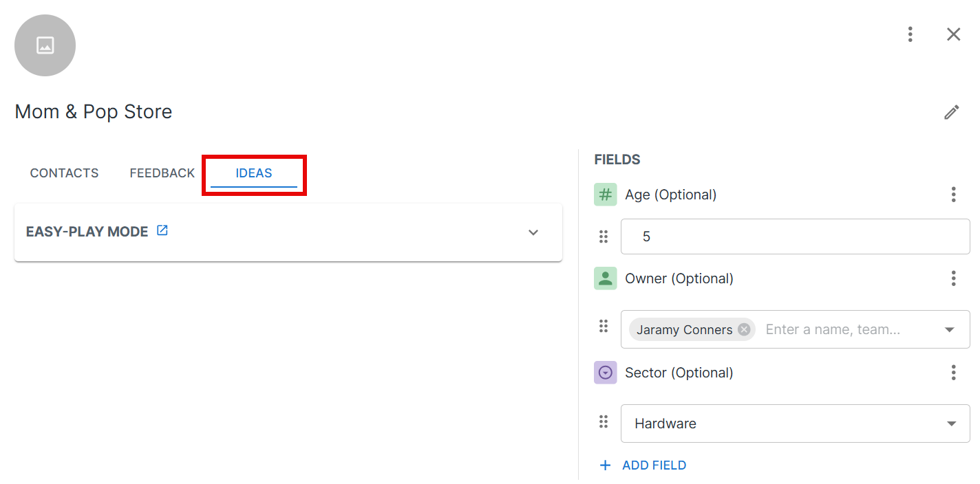Remove Jaramy Conners from Owner field
980x484 pixels.
pos(744,329)
